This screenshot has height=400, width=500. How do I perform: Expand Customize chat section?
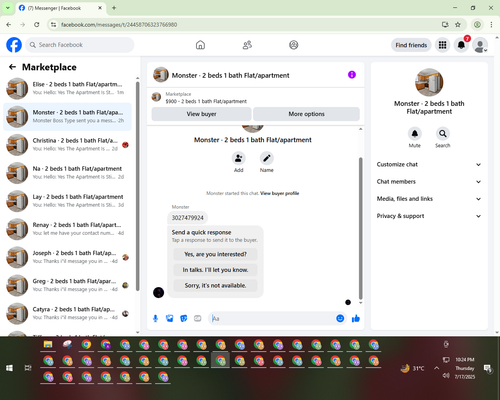429,164
